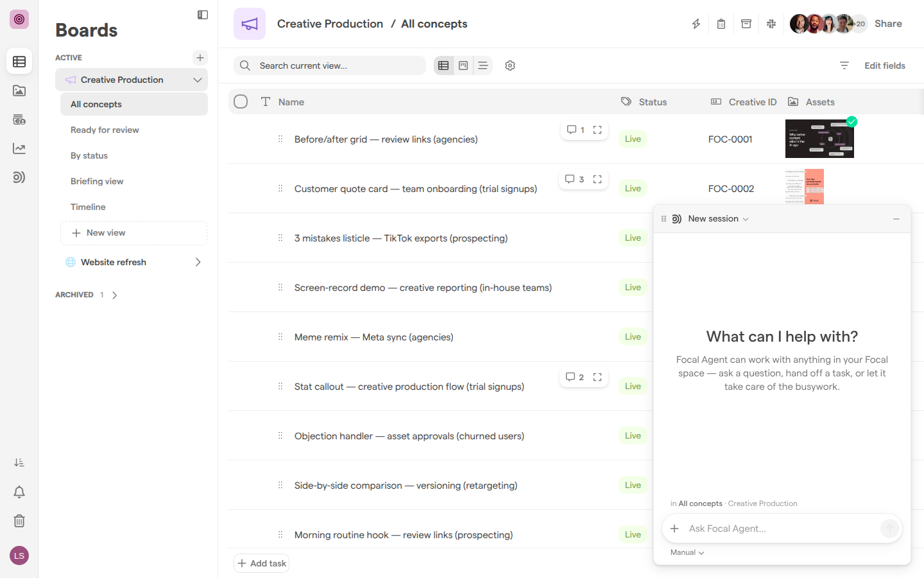Click the archive box icon in header
This screenshot has height=578, width=924.
[x=746, y=24]
